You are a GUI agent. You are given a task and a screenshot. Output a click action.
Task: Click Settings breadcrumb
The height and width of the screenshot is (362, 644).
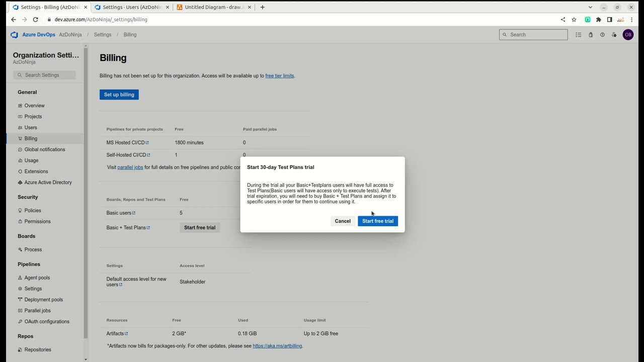tap(103, 35)
